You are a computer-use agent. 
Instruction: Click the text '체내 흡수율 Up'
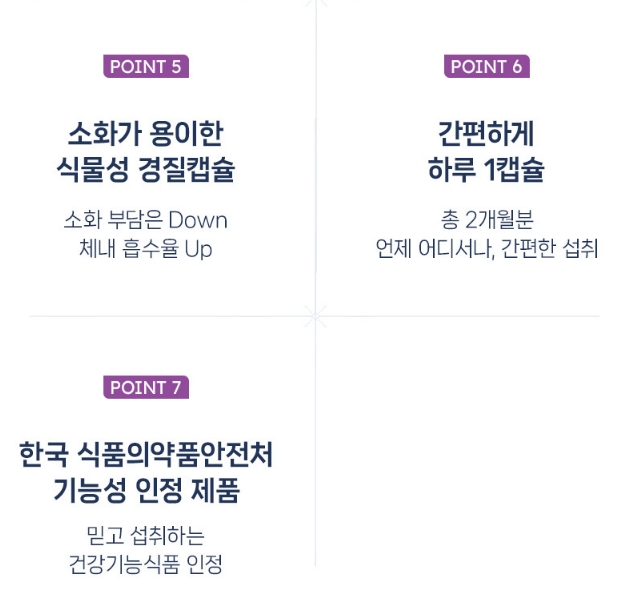click(x=146, y=248)
